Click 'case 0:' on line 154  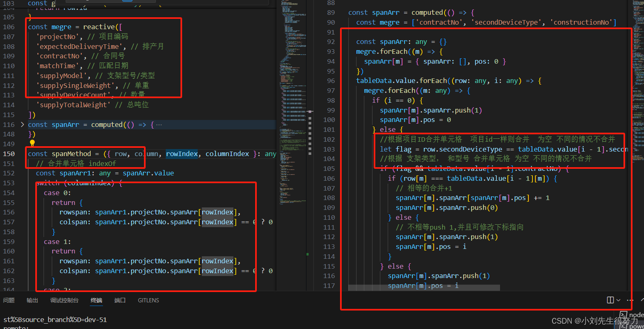tap(57, 193)
